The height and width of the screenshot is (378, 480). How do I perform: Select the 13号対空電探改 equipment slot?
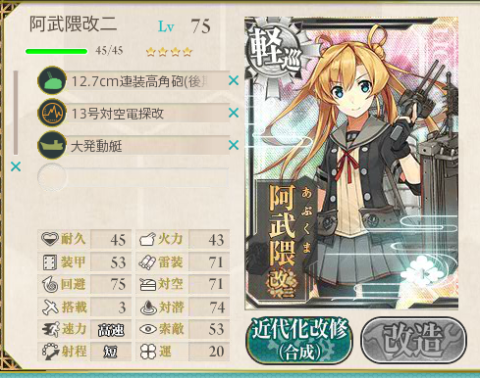[x=133, y=113]
